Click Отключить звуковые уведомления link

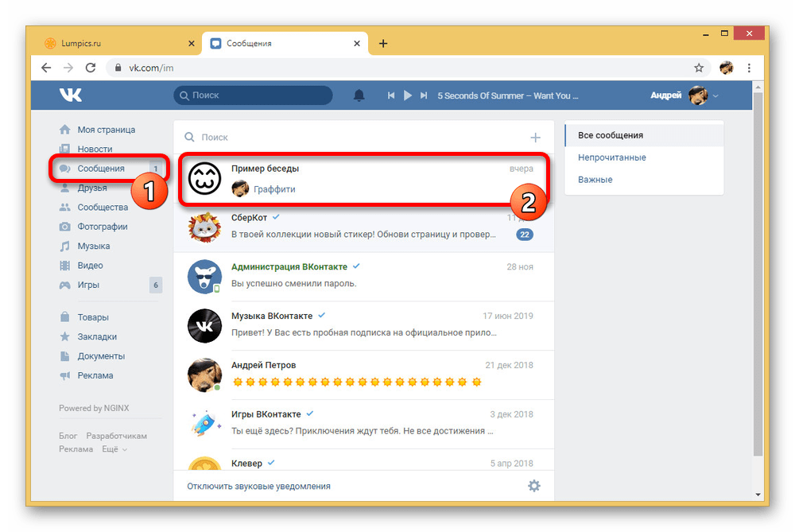[x=258, y=487]
